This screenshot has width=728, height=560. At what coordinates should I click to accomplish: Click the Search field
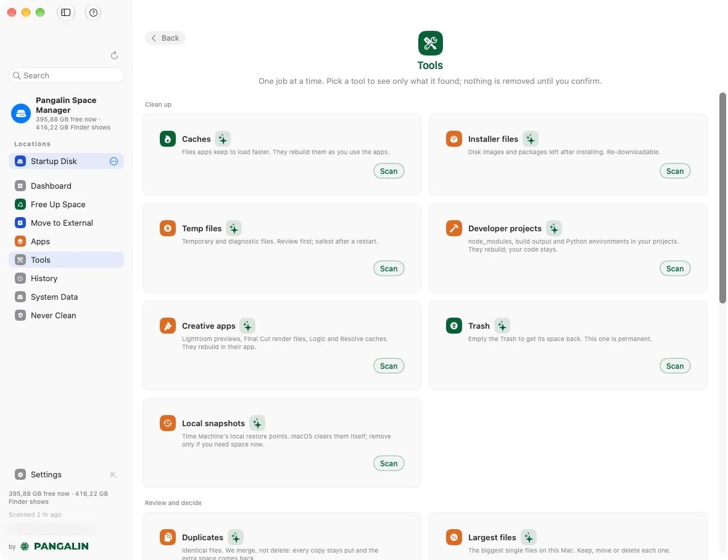tap(66, 75)
